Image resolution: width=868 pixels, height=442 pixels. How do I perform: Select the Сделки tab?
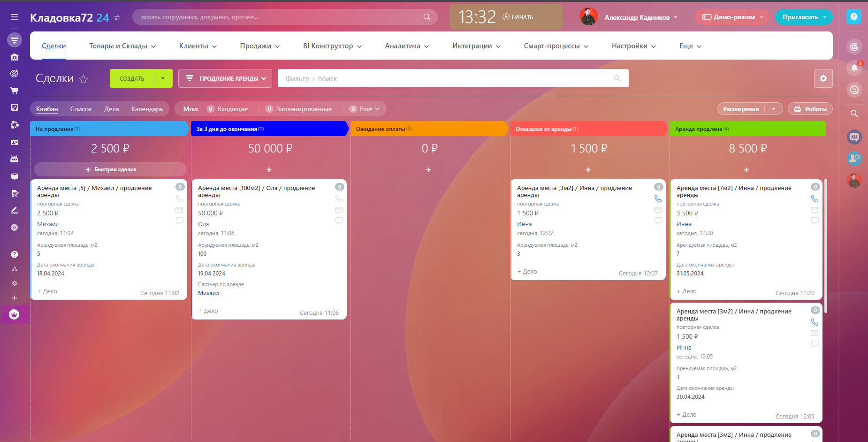(x=53, y=46)
